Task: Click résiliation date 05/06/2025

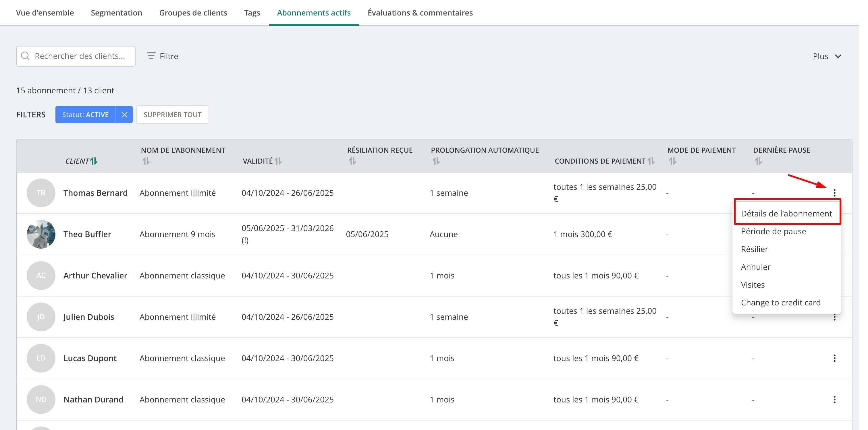Action: 367,234
